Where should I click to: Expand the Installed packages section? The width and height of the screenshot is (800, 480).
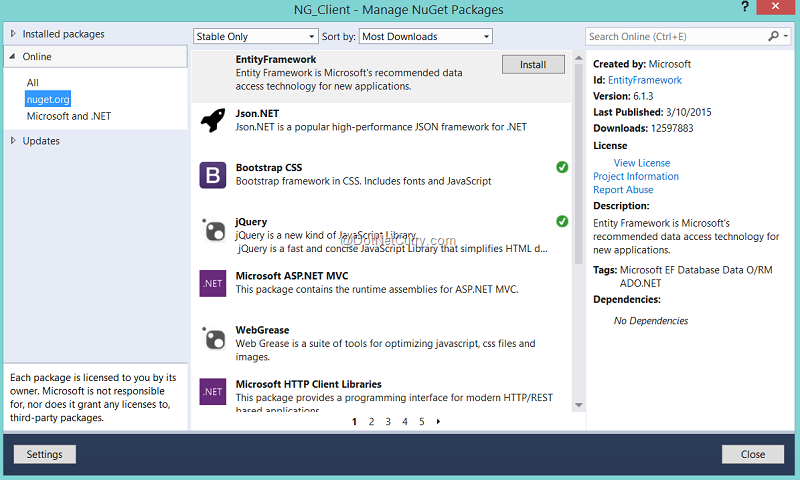pyautogui.click(x=13, y=34)
